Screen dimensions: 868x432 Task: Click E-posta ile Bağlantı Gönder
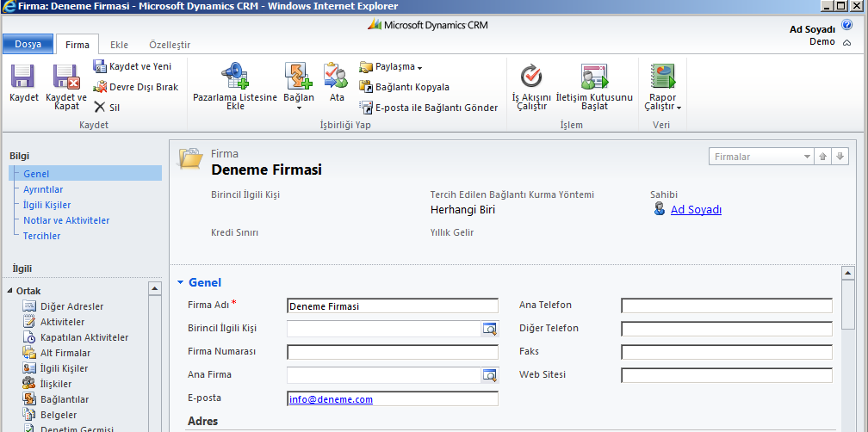(x=429, y=108)
